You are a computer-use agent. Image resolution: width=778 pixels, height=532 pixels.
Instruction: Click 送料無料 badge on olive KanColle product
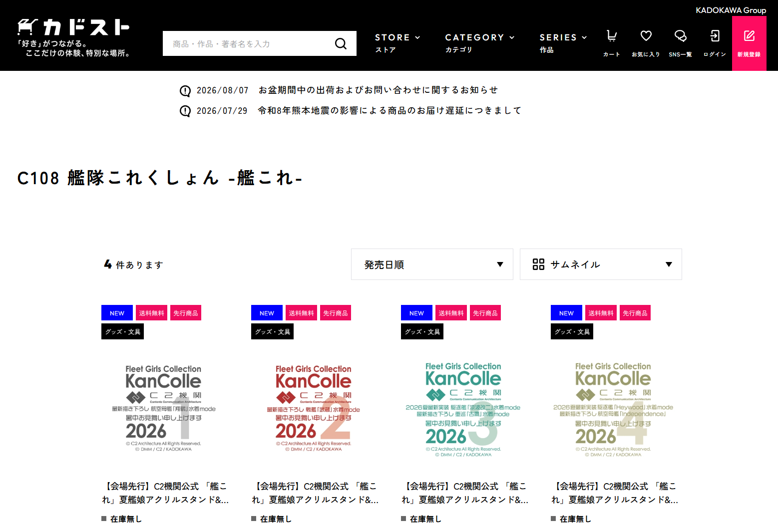coord(601,313)
